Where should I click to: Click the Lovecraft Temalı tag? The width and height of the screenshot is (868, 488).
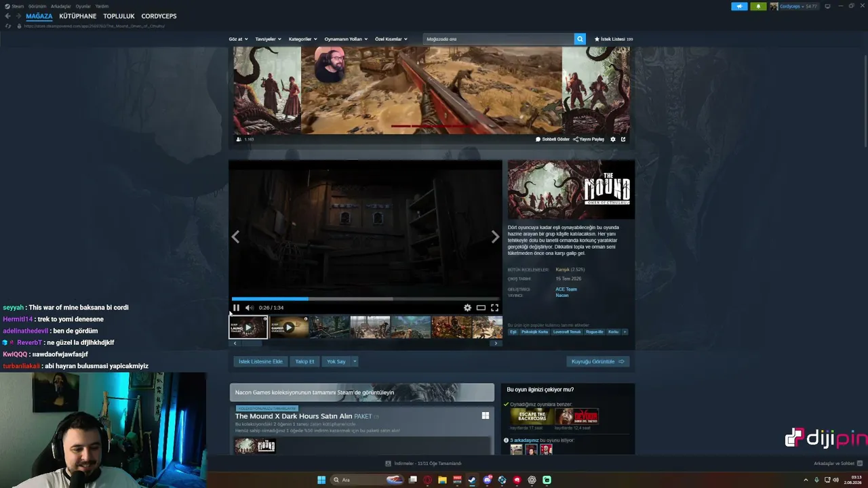(x=567, y=332)
